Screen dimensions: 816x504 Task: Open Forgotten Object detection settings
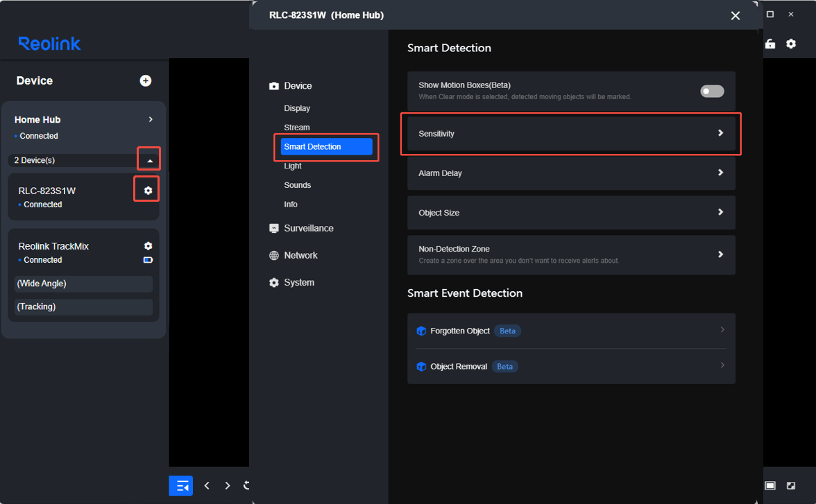[571, 331]
